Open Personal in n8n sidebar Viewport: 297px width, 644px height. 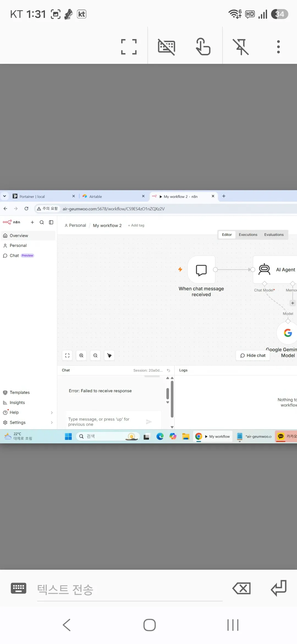coord(28,245)
